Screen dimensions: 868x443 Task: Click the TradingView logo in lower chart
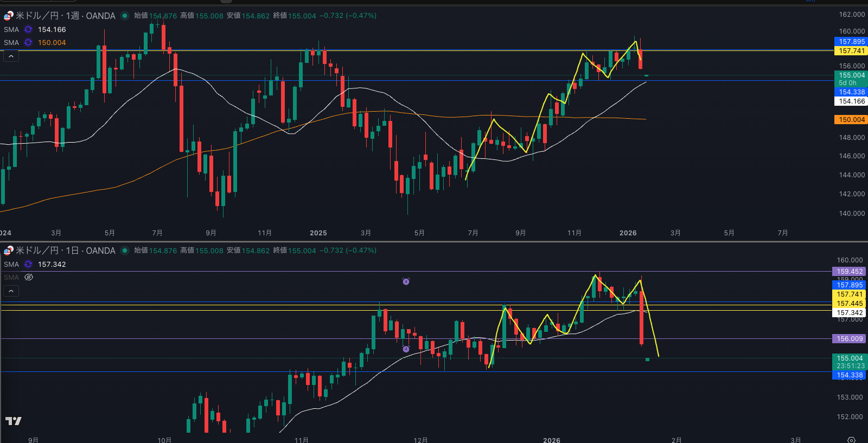(14, 421)
